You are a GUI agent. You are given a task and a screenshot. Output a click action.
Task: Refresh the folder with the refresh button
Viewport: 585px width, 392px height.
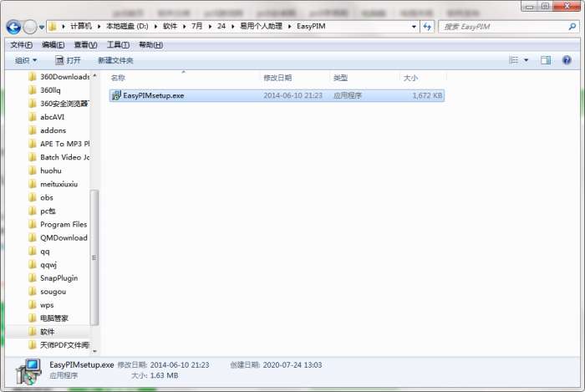click(x=427, y=27)
